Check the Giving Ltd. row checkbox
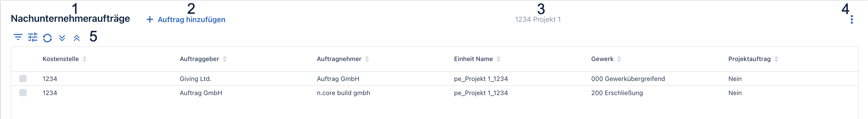Image resolution: width=868 pixels, height=119 pixels. pos(23,79)
